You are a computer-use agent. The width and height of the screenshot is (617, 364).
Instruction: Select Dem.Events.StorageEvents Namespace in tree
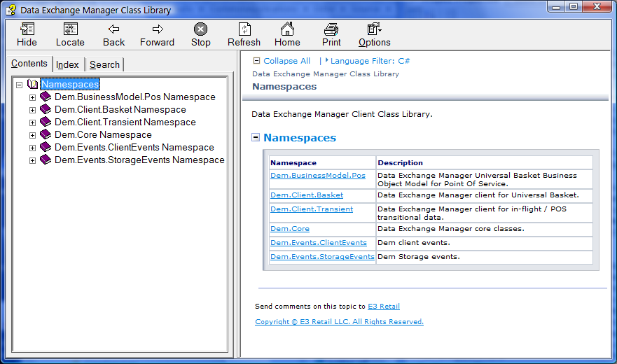139,160
